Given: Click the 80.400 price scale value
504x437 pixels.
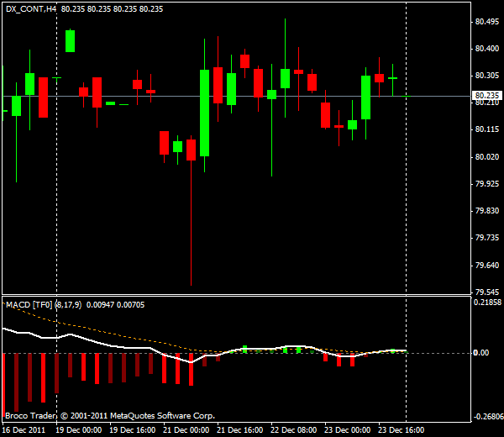Looking at the screenshot, I should [x=487, y=49].
